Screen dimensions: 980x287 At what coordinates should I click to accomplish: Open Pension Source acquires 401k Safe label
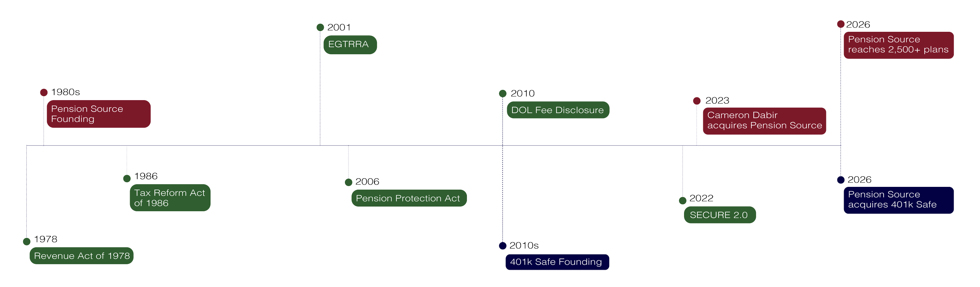pyautogui.click(x=898, y=200)
